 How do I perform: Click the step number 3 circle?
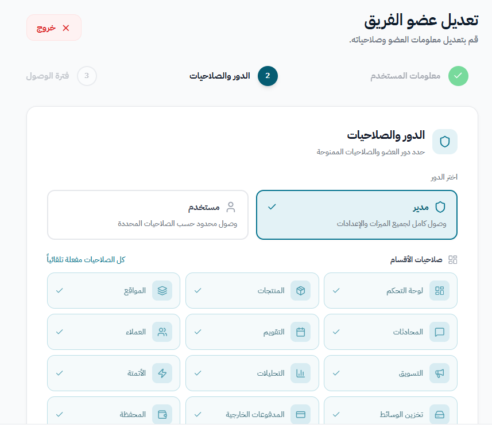click(x=87, y=76)
